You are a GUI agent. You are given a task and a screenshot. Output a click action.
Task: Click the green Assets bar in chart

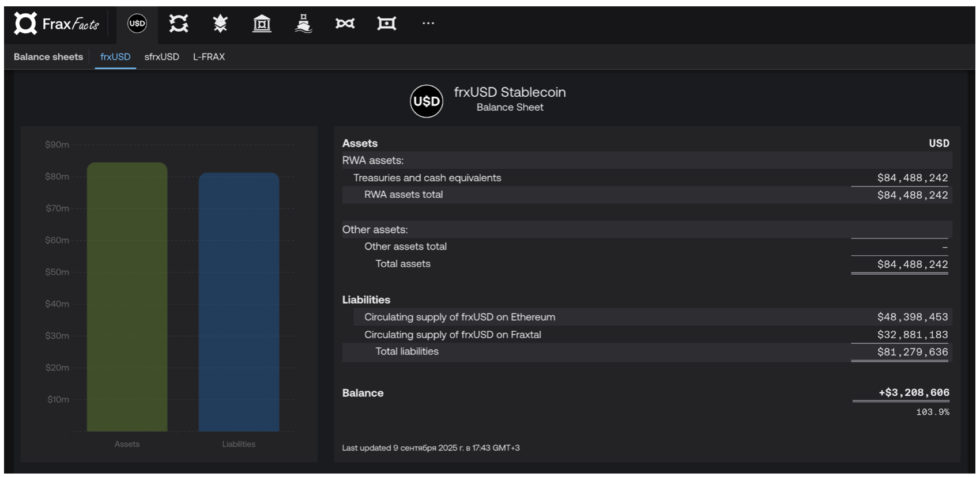click(x=127, y=297)
